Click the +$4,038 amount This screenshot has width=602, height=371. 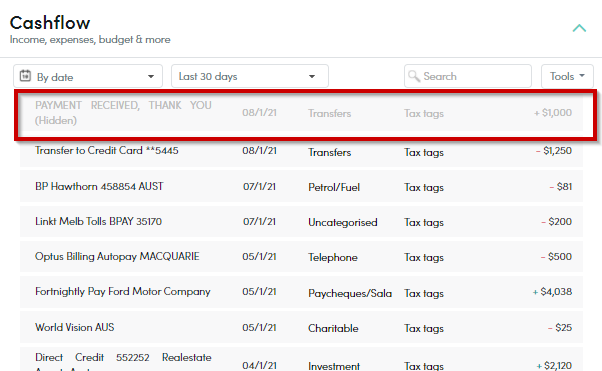click(552, 292)
